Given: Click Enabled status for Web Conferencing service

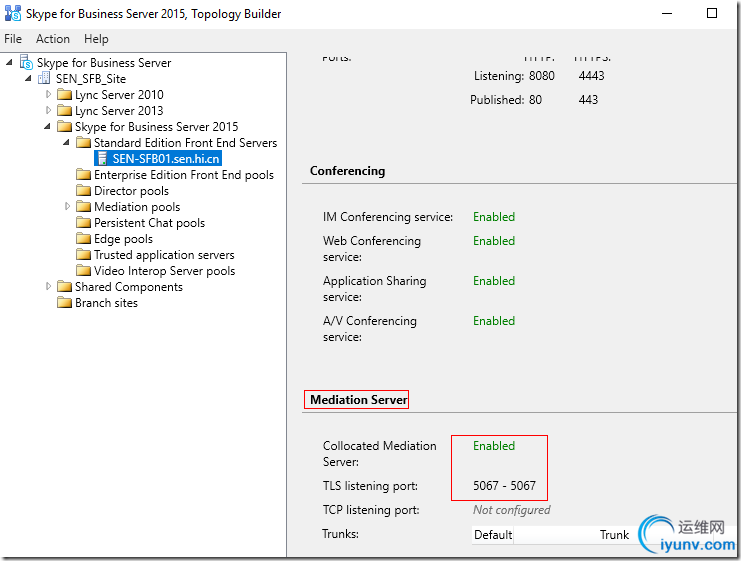Looking at the screenshot, I should 494,241.
